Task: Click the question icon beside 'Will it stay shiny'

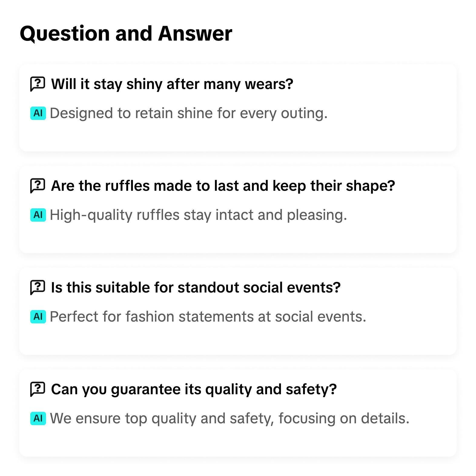Action: point(38,84)
